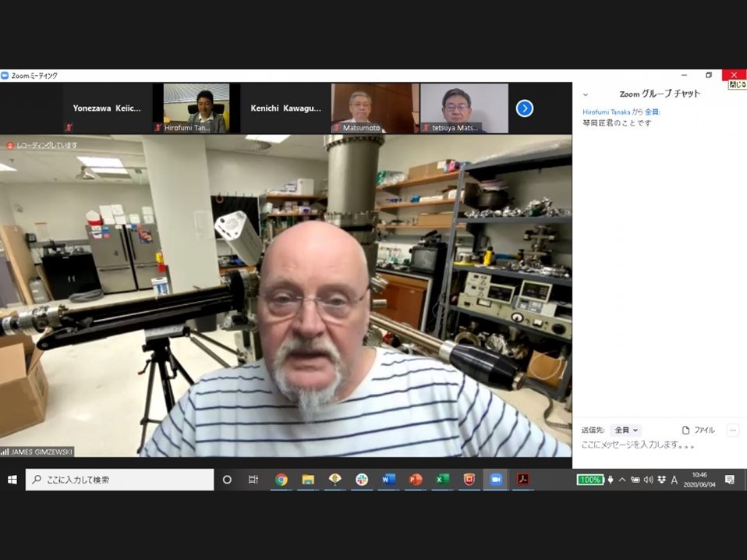The height and width of the screenshot is (560, 747).
Task: Minimize the Zoom meeting window
Action: [x=684, y=76]
